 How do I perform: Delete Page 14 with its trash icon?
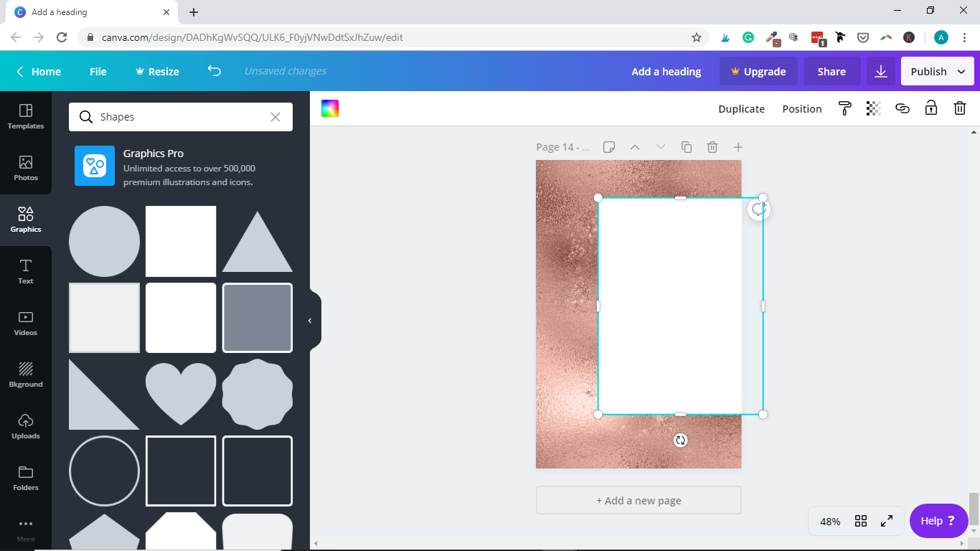(712, 147)
